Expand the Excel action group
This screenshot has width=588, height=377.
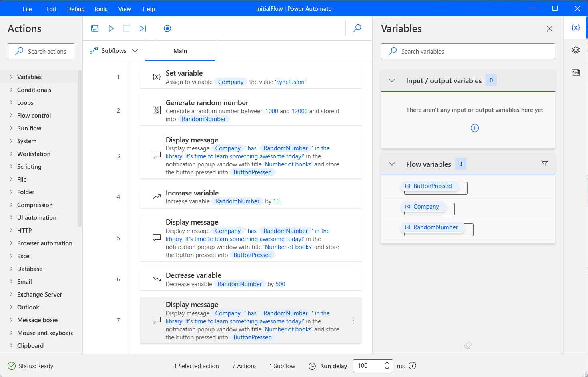[x=11, y=256]
